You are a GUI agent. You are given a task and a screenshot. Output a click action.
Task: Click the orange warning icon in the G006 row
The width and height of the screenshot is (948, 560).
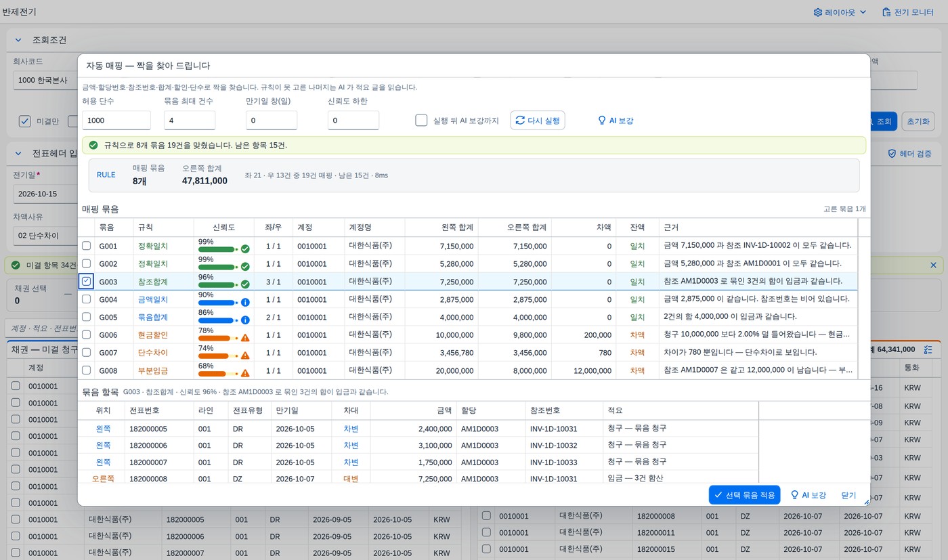pyautogui.click(x=245, y=338)
